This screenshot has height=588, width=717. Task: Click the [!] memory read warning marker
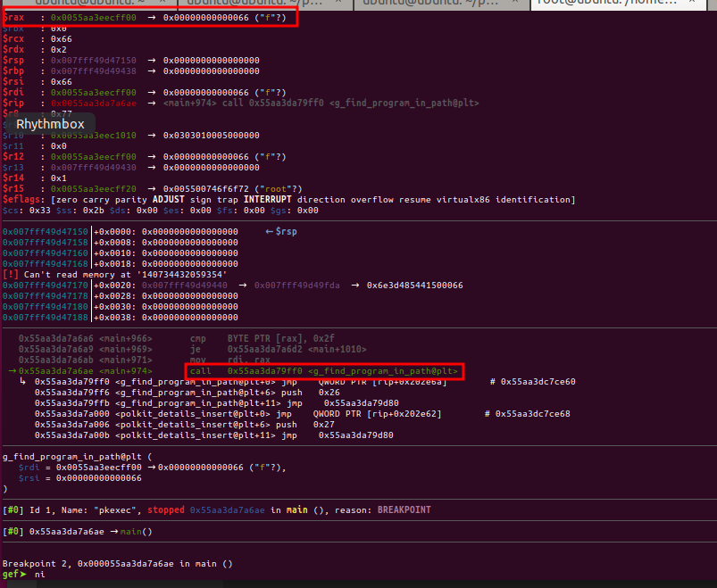pos(9,275)
